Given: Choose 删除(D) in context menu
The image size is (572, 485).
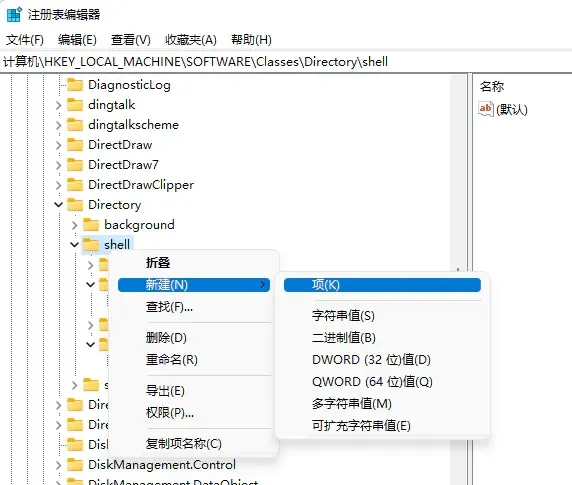Looking at the screenshot, I should 194,338.
